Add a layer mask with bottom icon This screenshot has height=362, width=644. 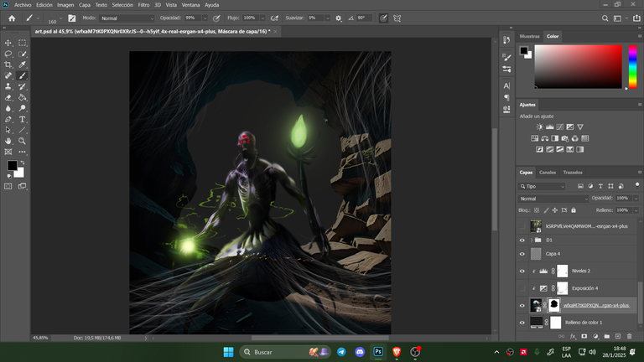(584, 336)
